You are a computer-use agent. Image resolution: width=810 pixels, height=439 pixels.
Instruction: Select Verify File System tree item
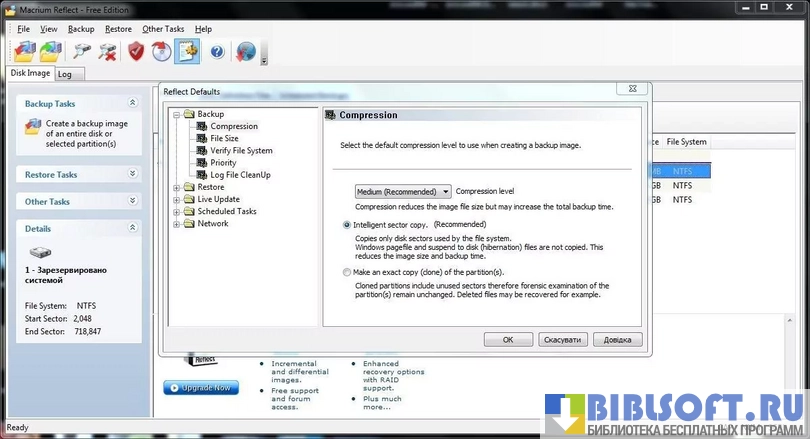click(x=241, y=151)
